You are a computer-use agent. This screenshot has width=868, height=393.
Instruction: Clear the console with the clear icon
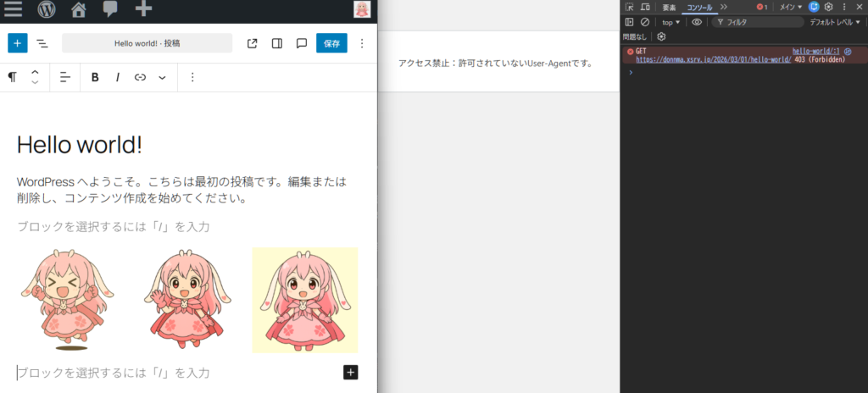[645, 22]
